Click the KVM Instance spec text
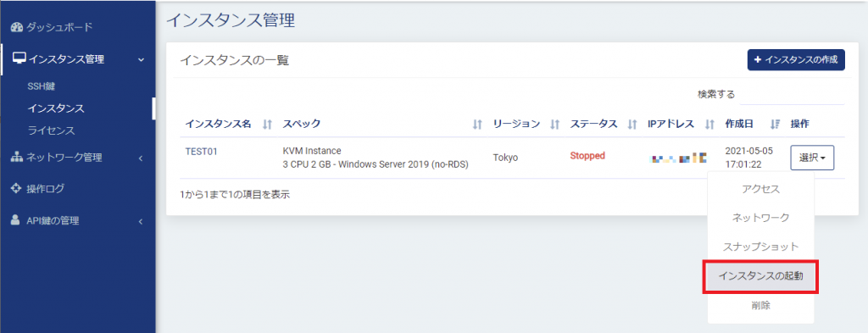Screen dimensions: 868x333 click(x=312, y=152)
